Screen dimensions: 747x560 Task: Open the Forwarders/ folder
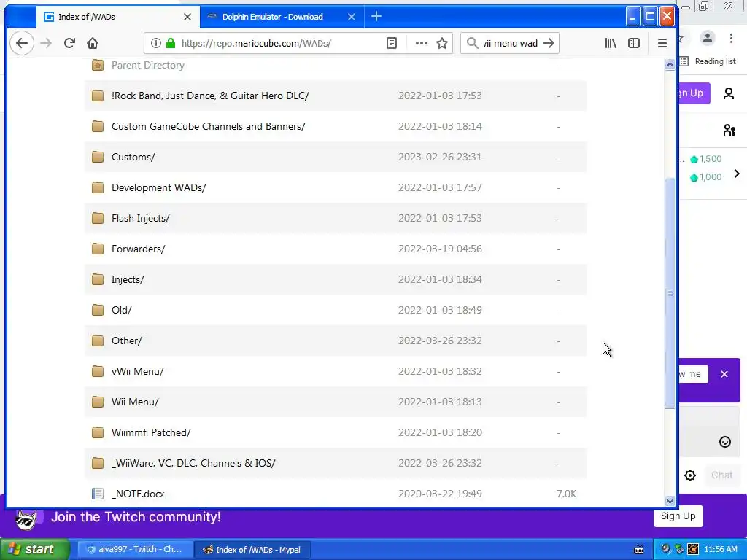[x=138, y=249]
